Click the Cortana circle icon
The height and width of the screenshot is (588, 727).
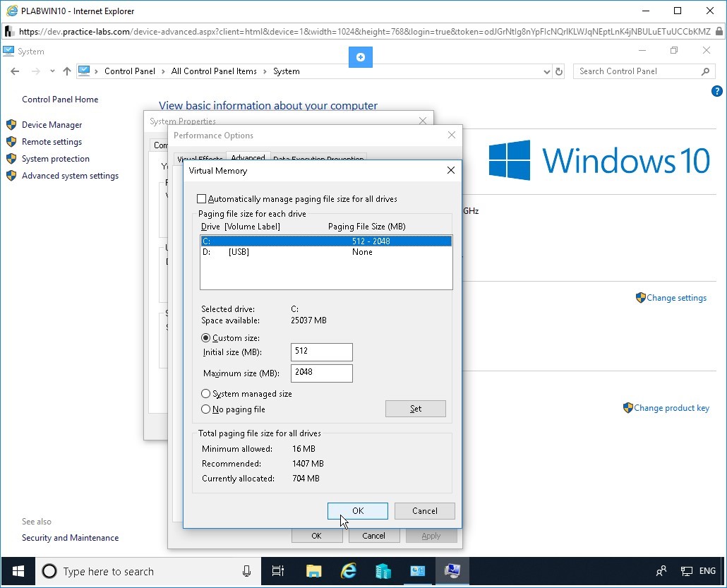click(x=49, y=571)
